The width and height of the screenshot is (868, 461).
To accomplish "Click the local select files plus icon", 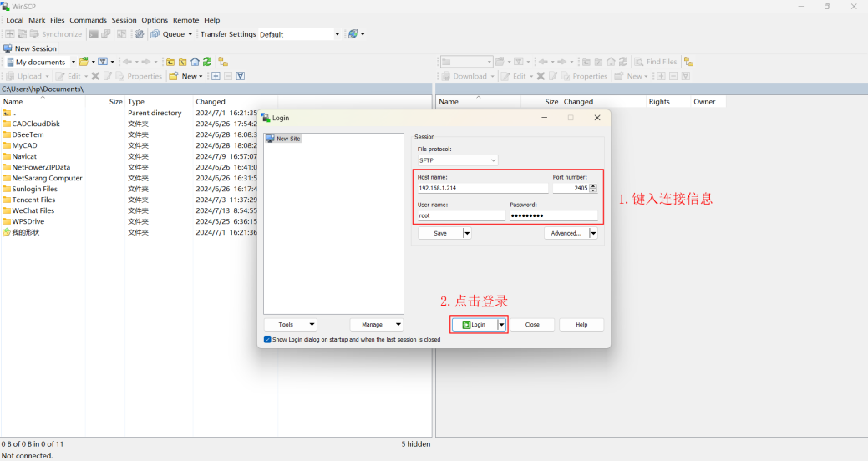I will pos(216,76).
